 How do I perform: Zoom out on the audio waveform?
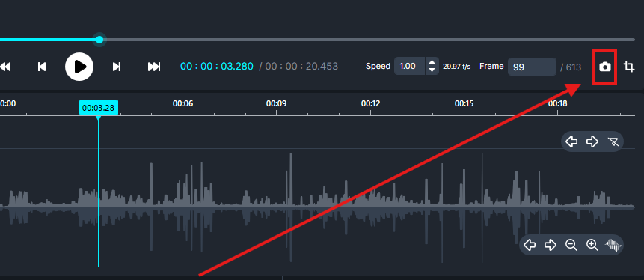571,245
